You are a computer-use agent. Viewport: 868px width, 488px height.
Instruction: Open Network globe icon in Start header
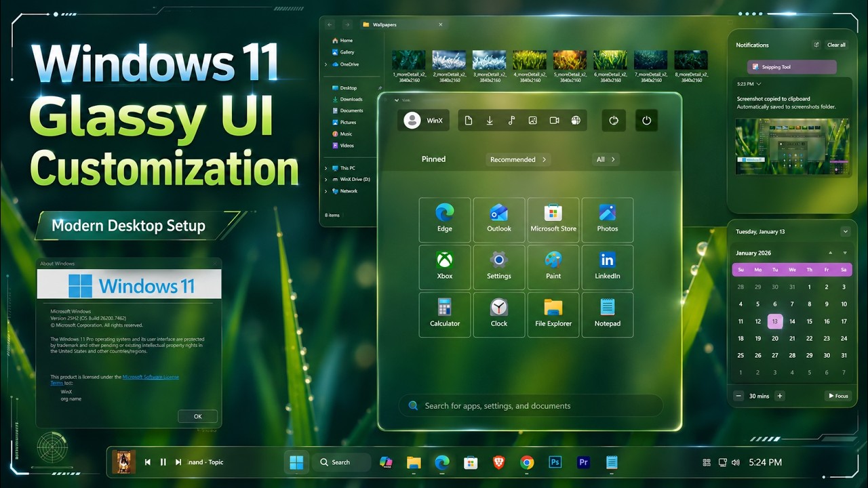tap(576, 121)
